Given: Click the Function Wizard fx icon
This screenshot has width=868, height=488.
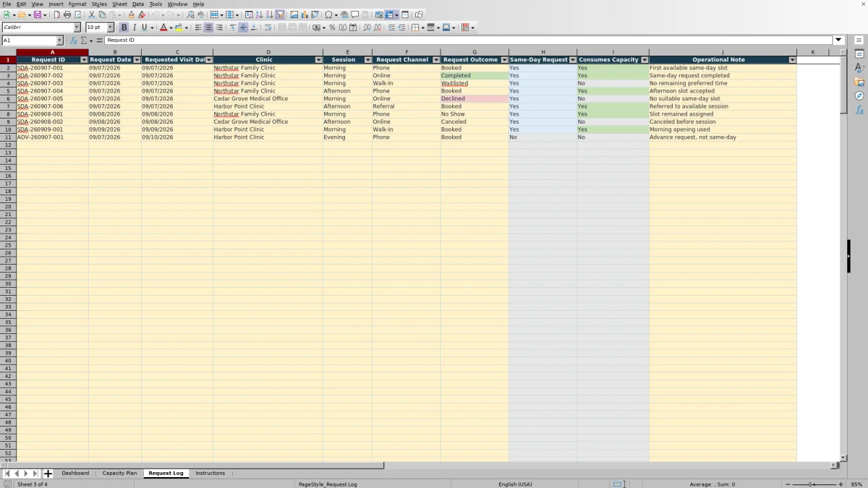Looking at the screenshot, I should 74,40.
